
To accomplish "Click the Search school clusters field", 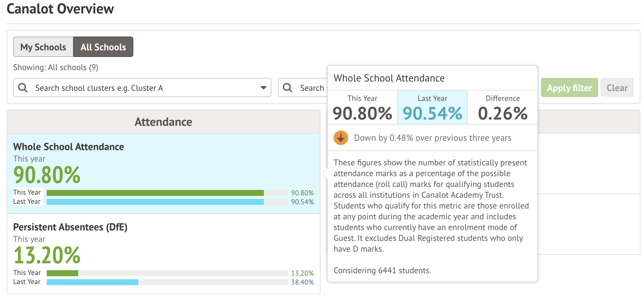I will [144, 88].
